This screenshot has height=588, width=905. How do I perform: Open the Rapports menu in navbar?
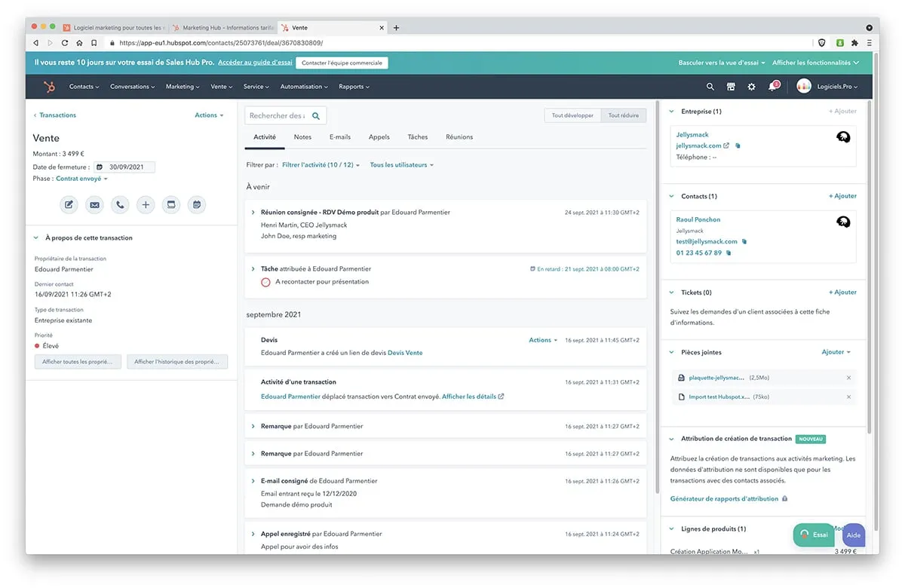(x=354, y=87)
